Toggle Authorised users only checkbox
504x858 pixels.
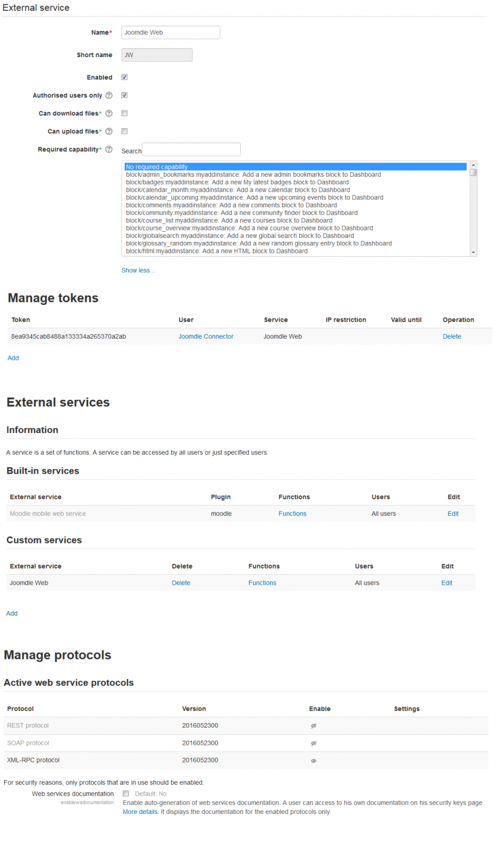124,96
